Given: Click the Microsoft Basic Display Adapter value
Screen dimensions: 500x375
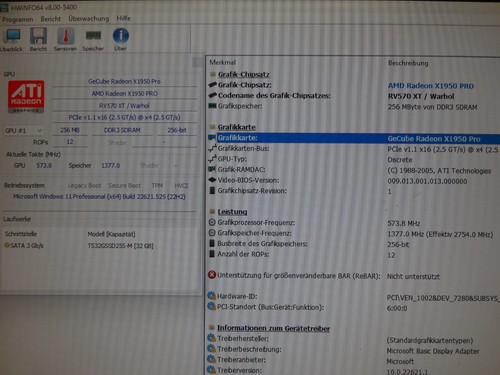Looking at the screenshot, I should click(x=433, y=351).
